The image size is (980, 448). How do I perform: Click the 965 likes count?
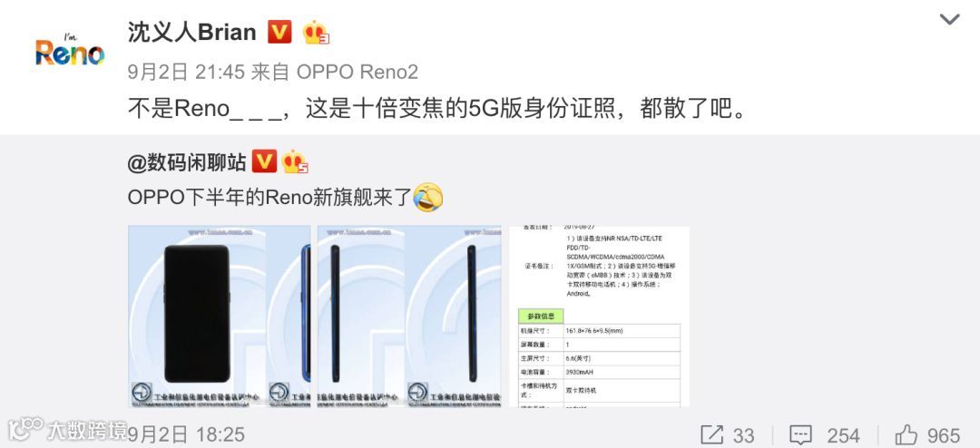pos(943,435)
